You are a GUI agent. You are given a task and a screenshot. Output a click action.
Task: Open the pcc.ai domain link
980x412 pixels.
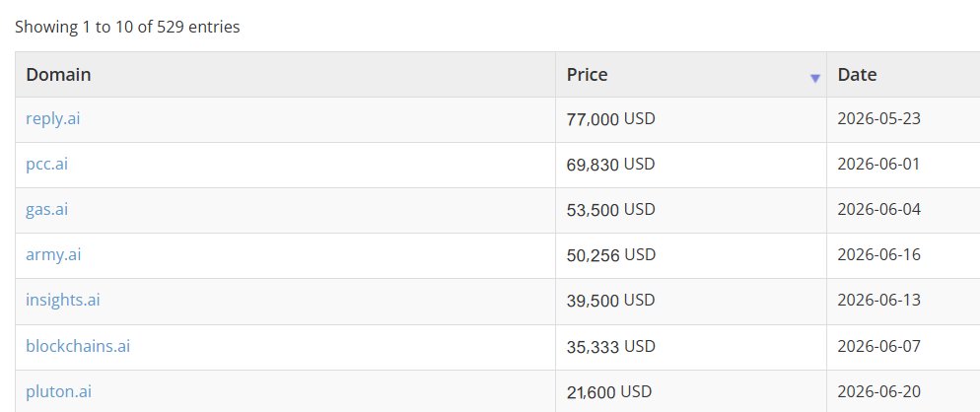click(x=47, y=164)
